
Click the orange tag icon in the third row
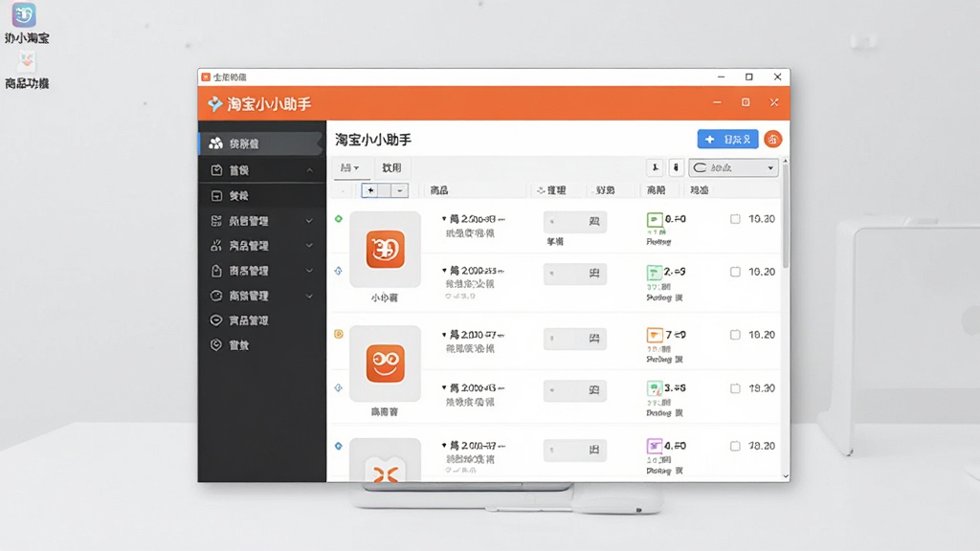pyautogui.click(x=654, y=335)
